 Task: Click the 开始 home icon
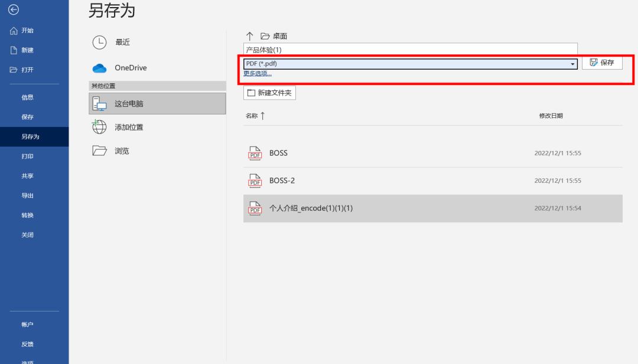[x=14, y=31]
